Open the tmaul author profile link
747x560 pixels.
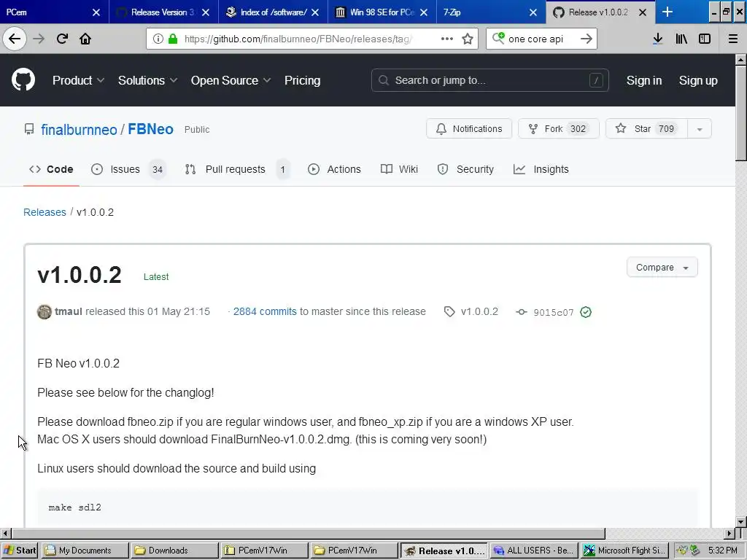click(69, 311)
